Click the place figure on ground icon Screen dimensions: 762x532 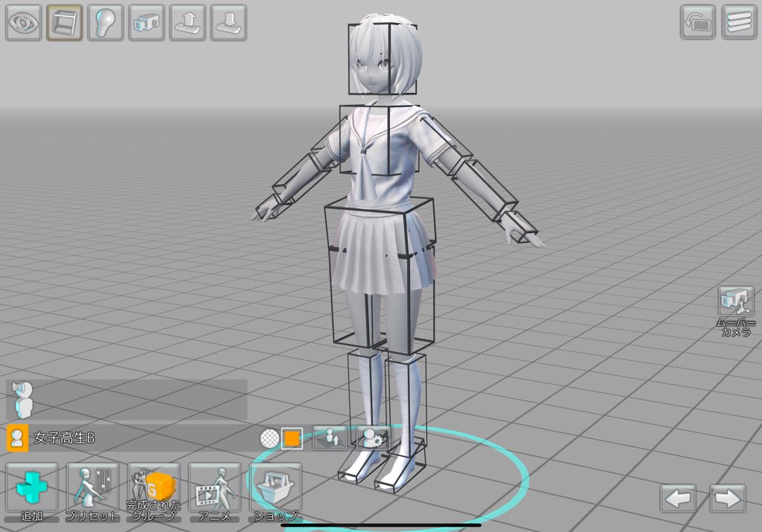pyautogui.click(x=329, y=438)
